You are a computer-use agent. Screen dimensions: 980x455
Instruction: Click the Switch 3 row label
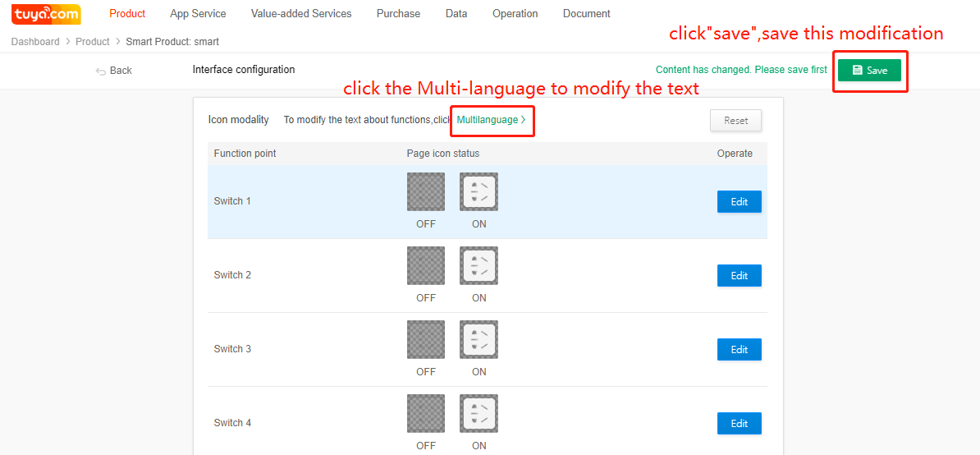(x=232, y=349)
